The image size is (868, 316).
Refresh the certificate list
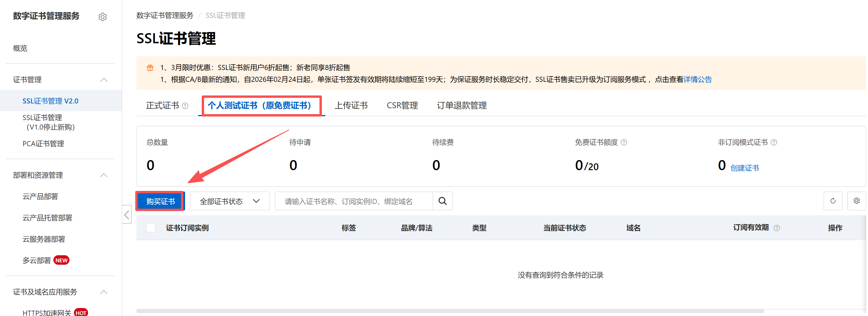click(x=833, y=201)
